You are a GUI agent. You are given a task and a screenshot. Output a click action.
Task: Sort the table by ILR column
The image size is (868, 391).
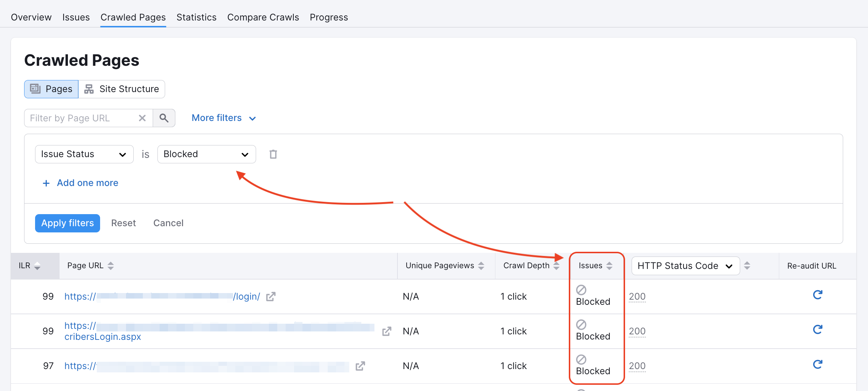(x=37, y=266)
